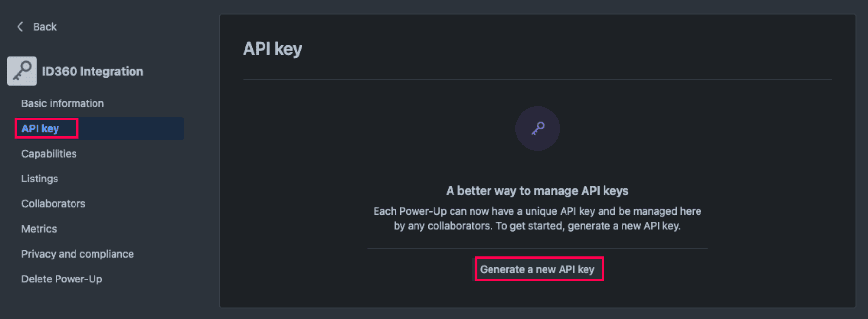
Task: Open the Metrics section
Action: click(x=38, y=229)
